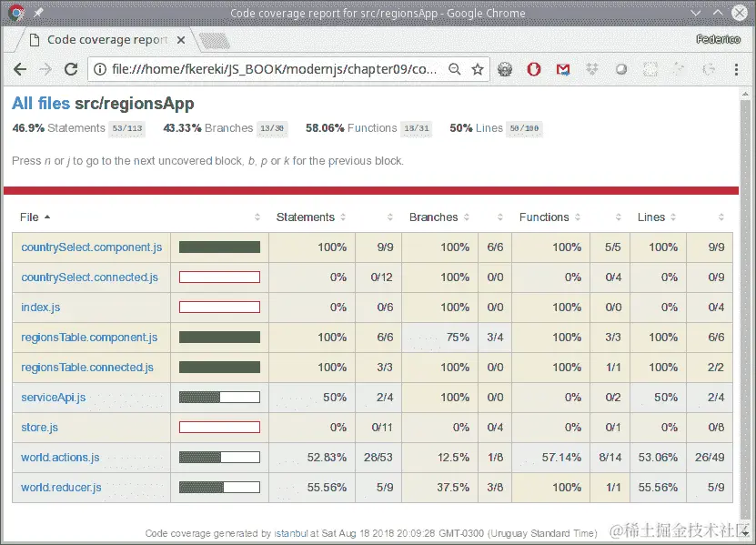
Task: Click the 53/113 statements badge
Action: click(x=127, y=128)
